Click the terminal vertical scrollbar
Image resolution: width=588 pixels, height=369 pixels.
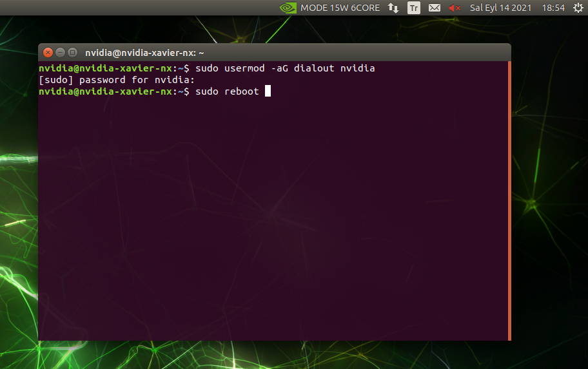click(x=509, y=201)
